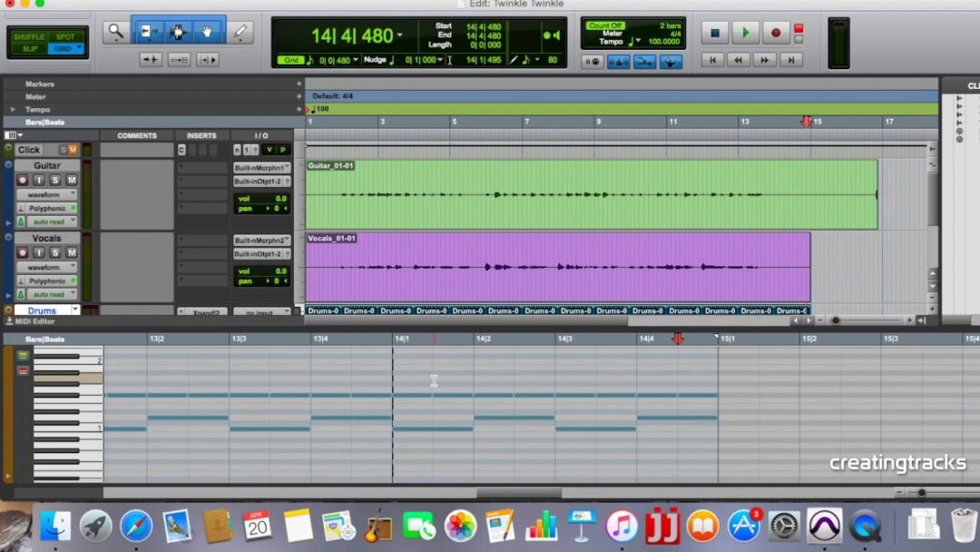Open Finder from the dock

click(55, 525)
